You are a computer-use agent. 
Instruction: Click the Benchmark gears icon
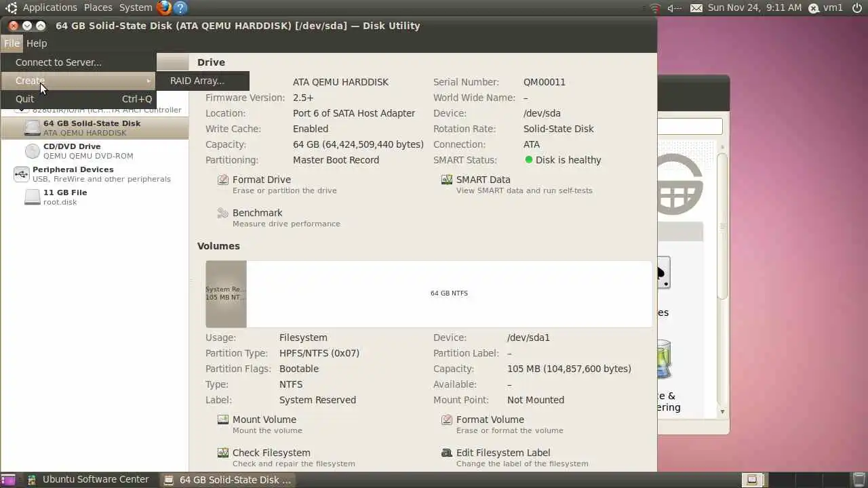pyautogui.click(x=223, y=213)
